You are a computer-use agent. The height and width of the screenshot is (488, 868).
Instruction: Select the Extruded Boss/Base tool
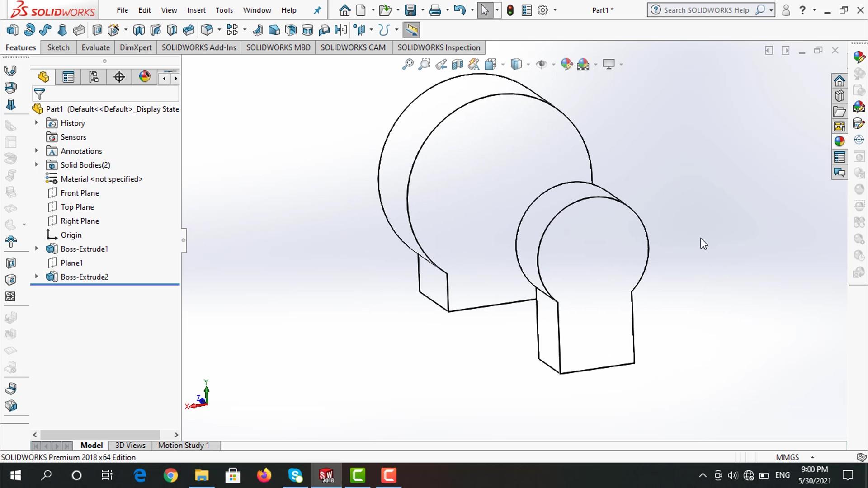click(12, 30)
